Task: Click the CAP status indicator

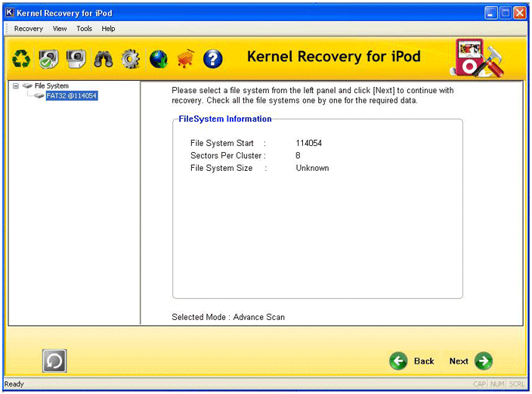Action: [x=479, y=384]
